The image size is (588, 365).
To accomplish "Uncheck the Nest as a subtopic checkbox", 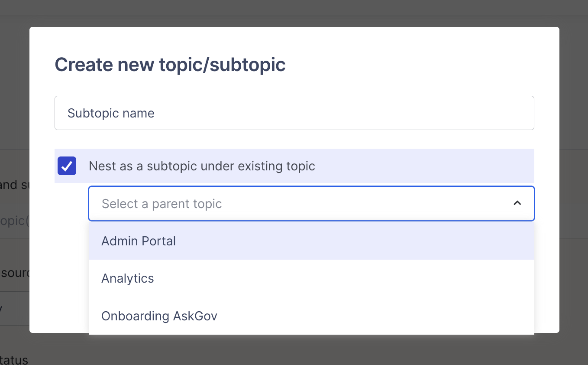I will (x=67, y=166).
